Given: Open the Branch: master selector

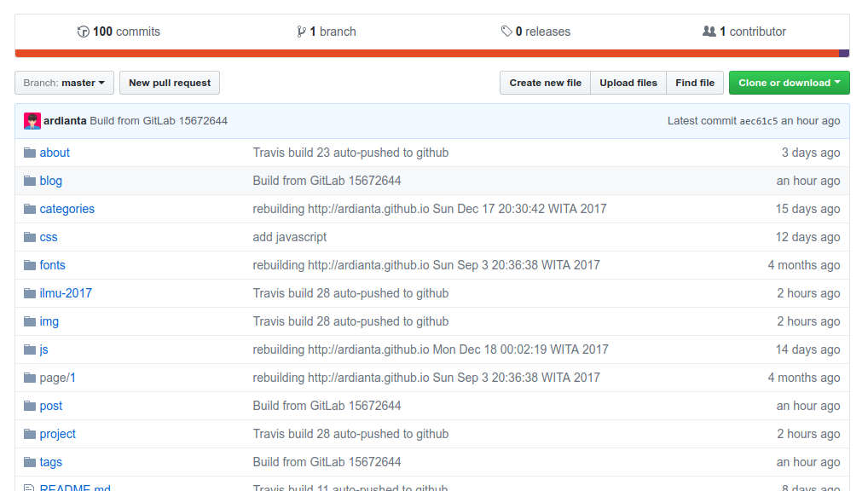Looking at the screenshot, I should 64,83.
